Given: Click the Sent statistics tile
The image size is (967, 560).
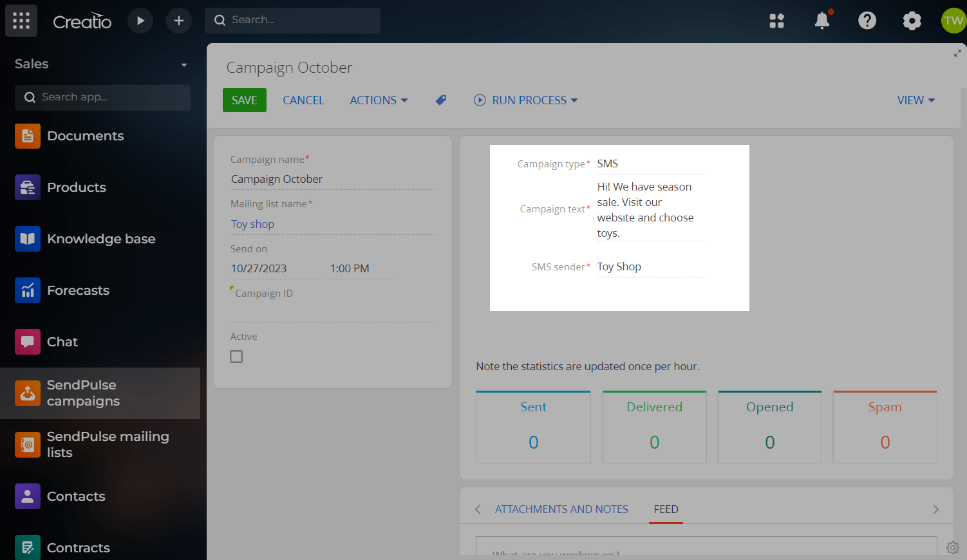Looking at the screenshot, I should [x=533, y=427].
